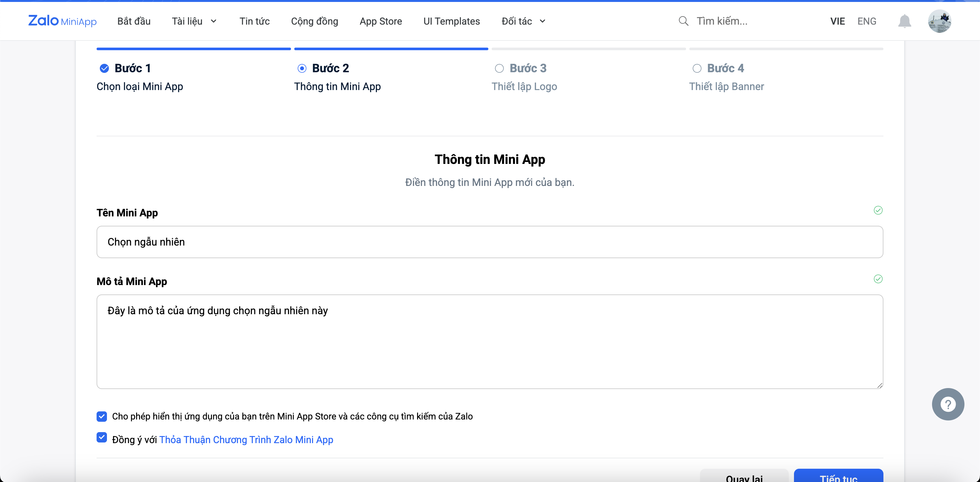Click the green check icon beside Mô tả Mini App

point(878,279)
